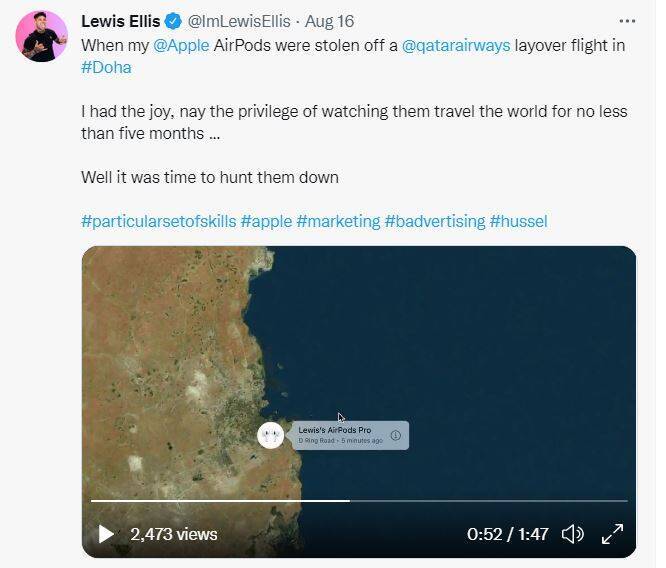This screenshot has width=666, height=568.
Task: Click the blue verified badge
Action: (174, 21)
